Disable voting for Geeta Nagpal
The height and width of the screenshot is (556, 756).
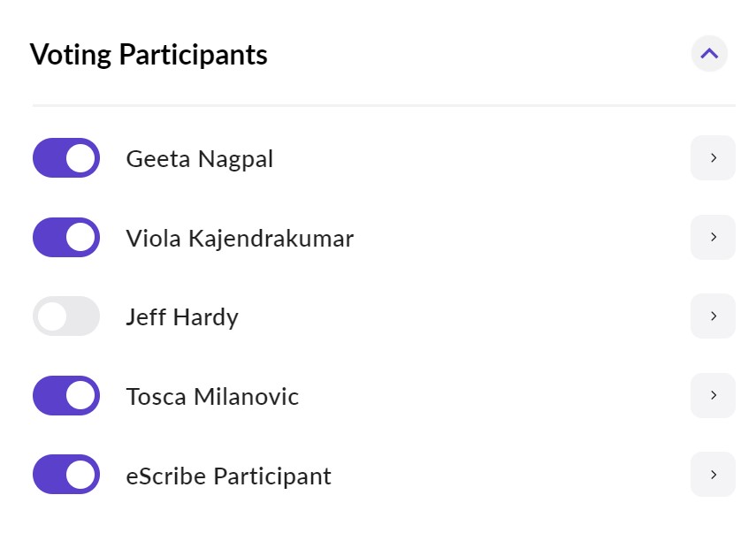click(66, 158)
